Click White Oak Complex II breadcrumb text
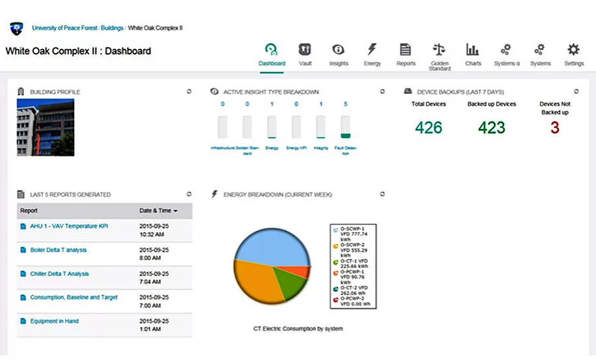The width and height of the screenshot is (596, 364). [x=155, y=28]
